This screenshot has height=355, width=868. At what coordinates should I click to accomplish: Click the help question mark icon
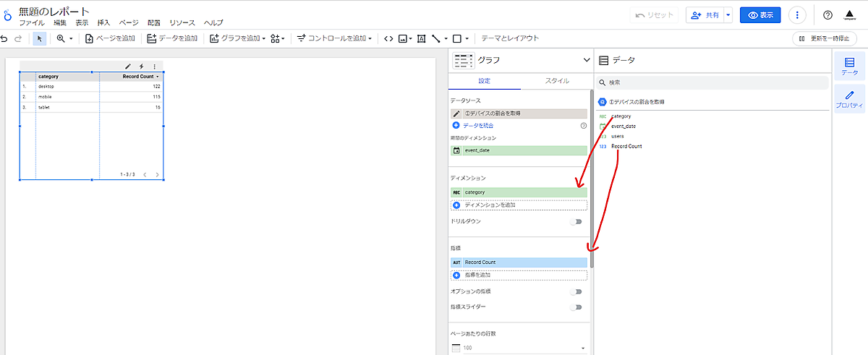pyautogui.click(x=828, y=15)
